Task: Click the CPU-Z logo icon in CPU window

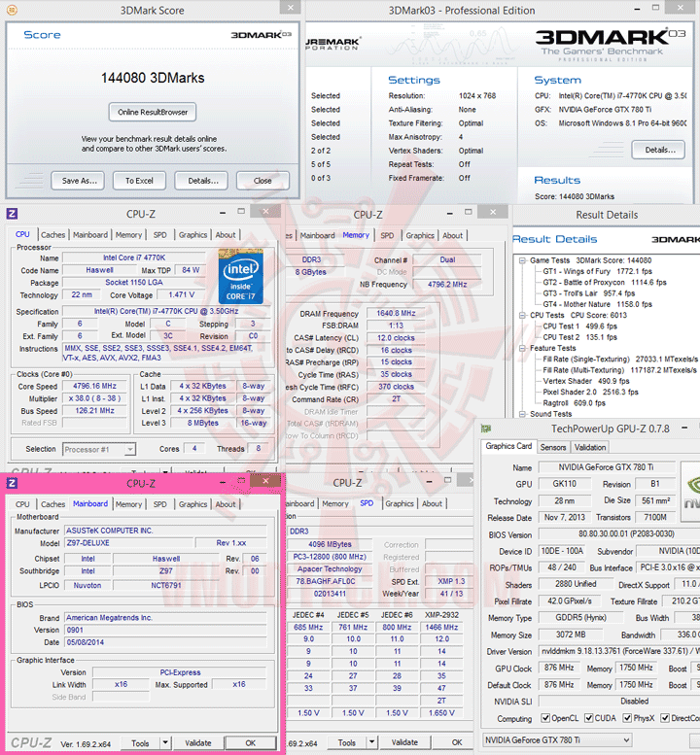Action: (12, 214)
